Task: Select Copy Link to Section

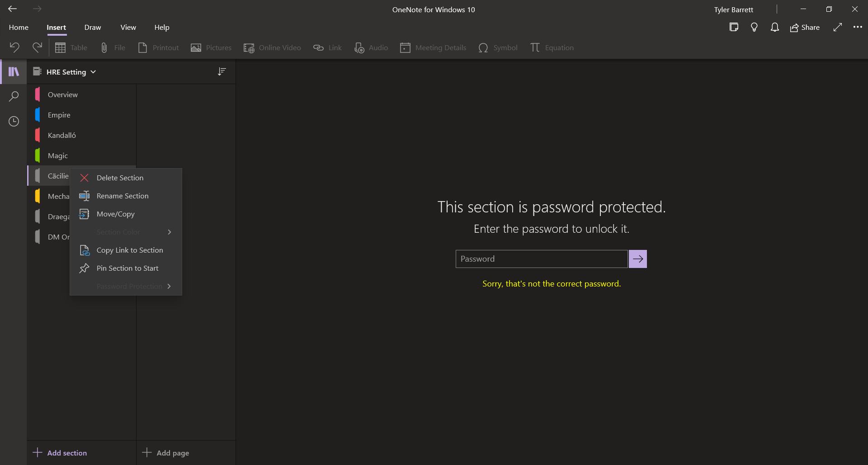Action: [126, 250]
